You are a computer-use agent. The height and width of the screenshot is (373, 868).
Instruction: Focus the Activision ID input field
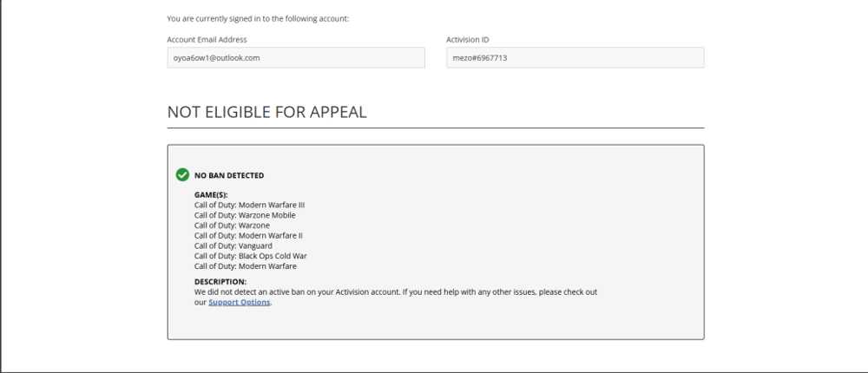pos(575,58)
